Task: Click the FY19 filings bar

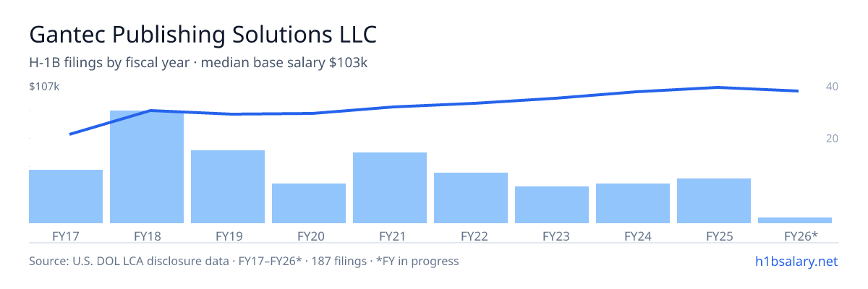Action: [228, 186]
